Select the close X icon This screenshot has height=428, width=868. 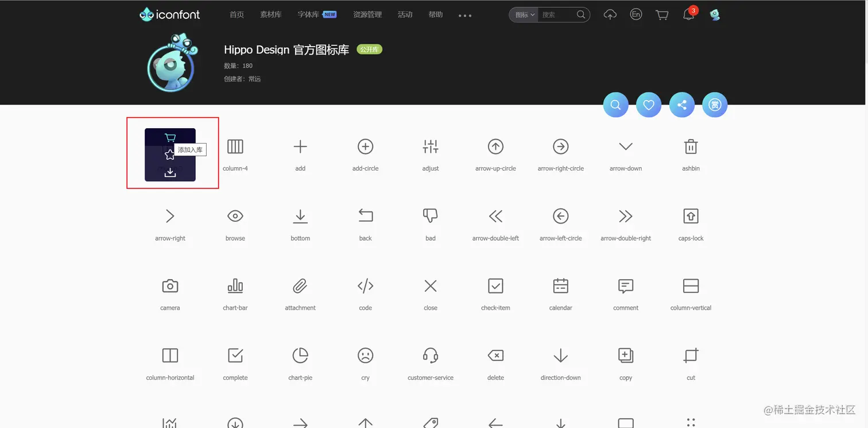tap(431, 286)
